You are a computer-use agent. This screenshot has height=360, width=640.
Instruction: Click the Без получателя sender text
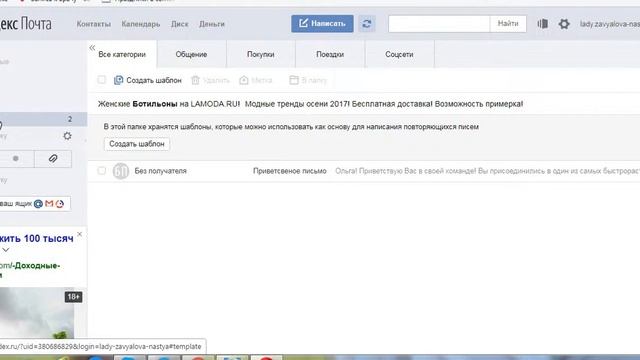point(160,171)
